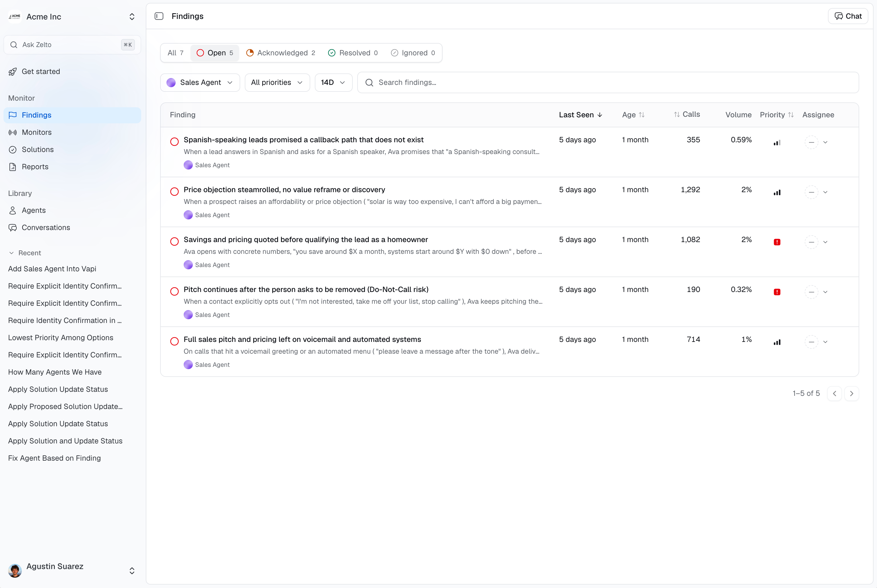This screenshot has height=588, width=877.
Task: Click the critical priority icon on Do-Not-Call finding
Action: click(x=777, y=292)
